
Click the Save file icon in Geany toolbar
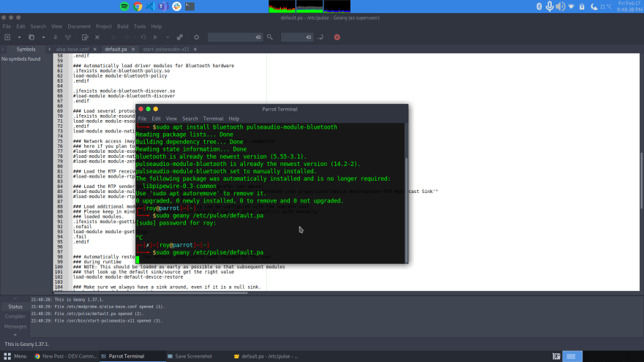(56, 37)
